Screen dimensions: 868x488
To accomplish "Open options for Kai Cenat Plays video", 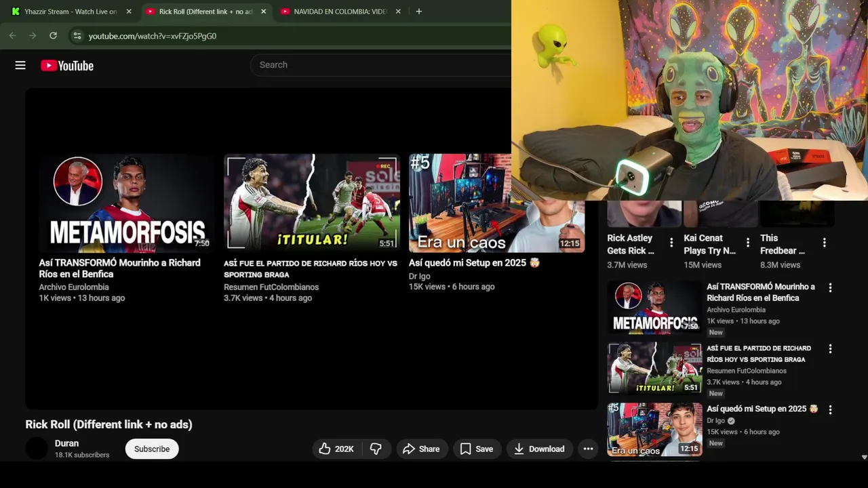I will pos(748,243).
